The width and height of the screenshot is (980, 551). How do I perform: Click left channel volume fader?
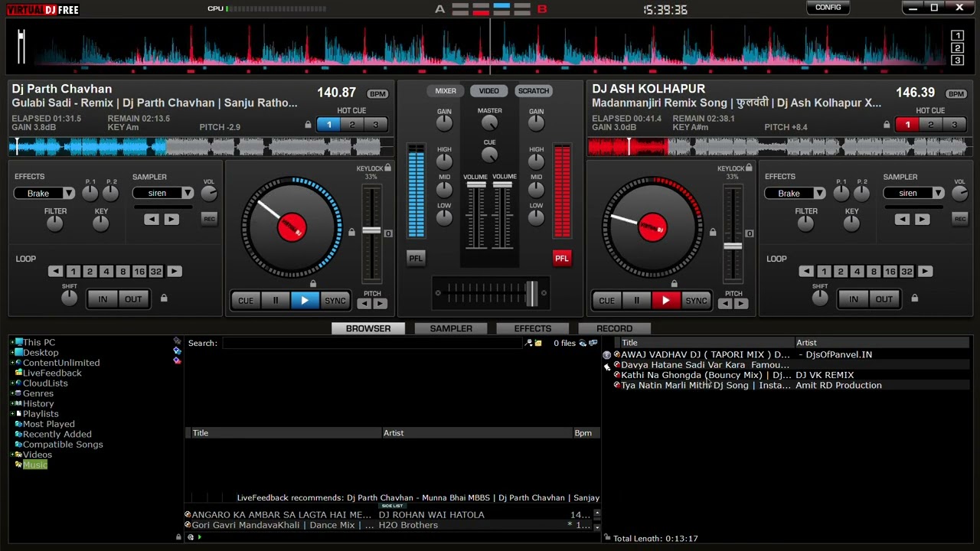point(475,186)
